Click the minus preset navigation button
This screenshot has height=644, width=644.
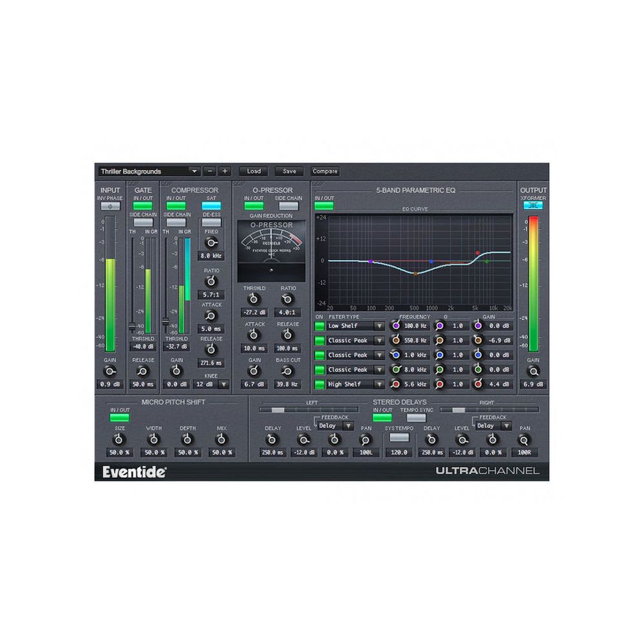click(x=210, y=171)
